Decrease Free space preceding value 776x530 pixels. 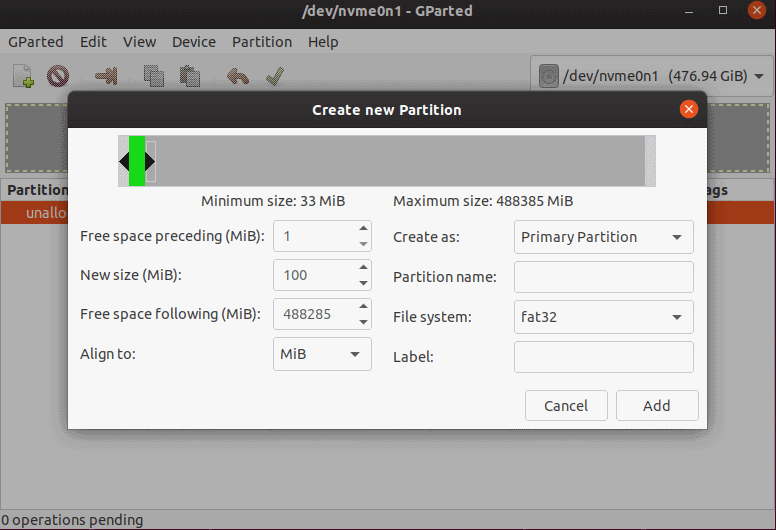coord(363,244)
